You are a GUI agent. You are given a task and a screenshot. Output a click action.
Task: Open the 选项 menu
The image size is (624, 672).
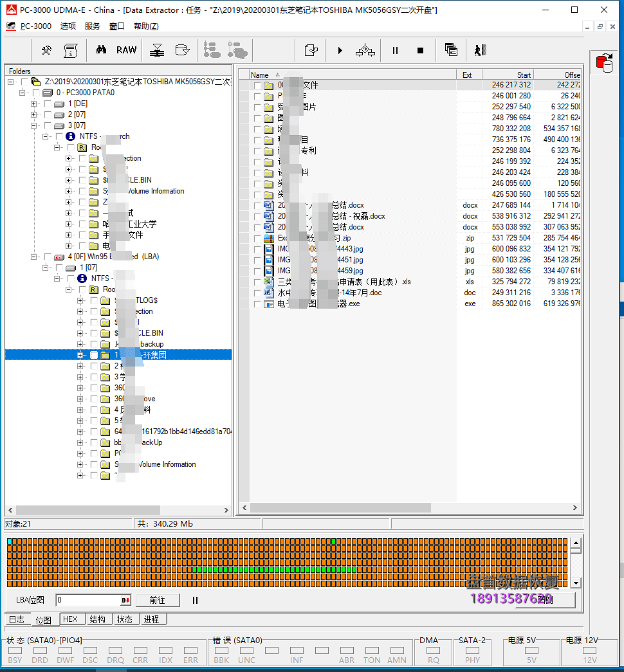[68, 26]
